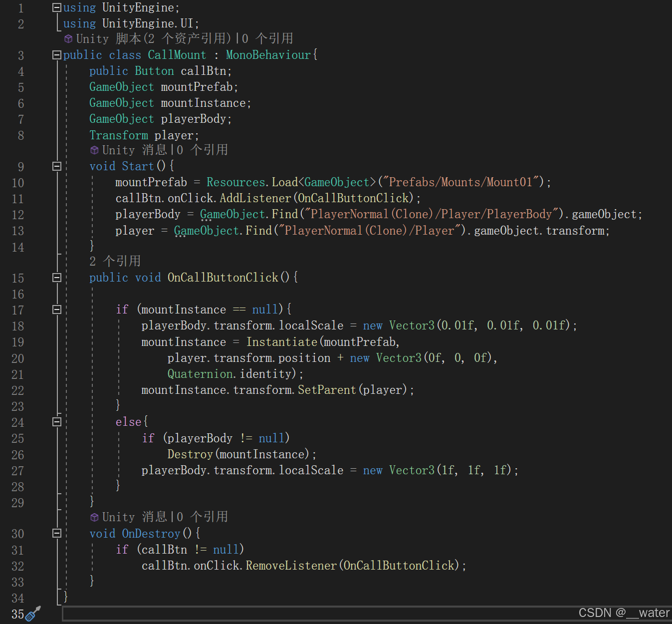Click the Unity message icon above Start method

click(94, 150)
